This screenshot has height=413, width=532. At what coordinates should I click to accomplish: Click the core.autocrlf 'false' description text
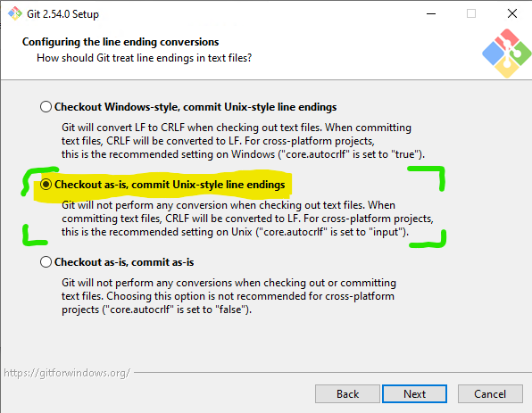coord(229,296)
